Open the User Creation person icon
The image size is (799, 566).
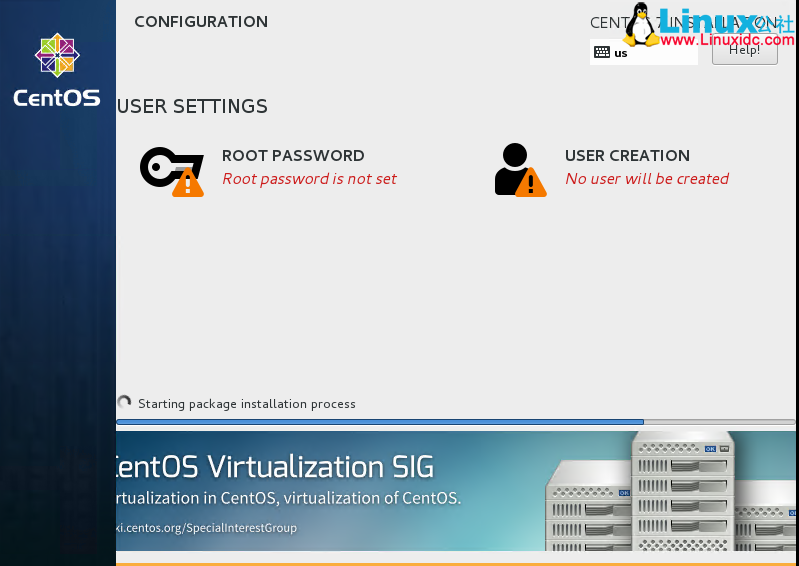pyautogui.click(x=520, y=170)
